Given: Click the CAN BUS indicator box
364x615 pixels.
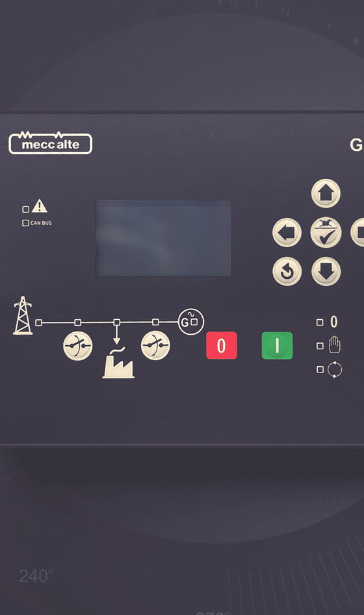Looking at the screenshot, I should (25, 223).
